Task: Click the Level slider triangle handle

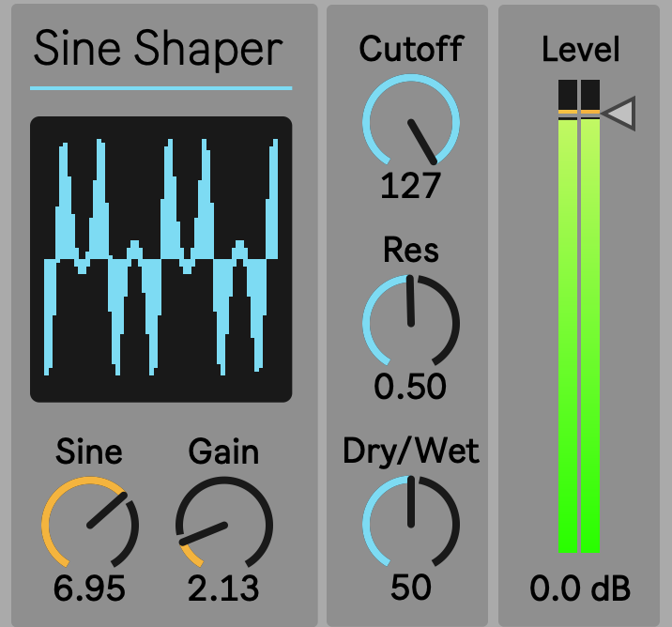Action: [x=619, y=114]
